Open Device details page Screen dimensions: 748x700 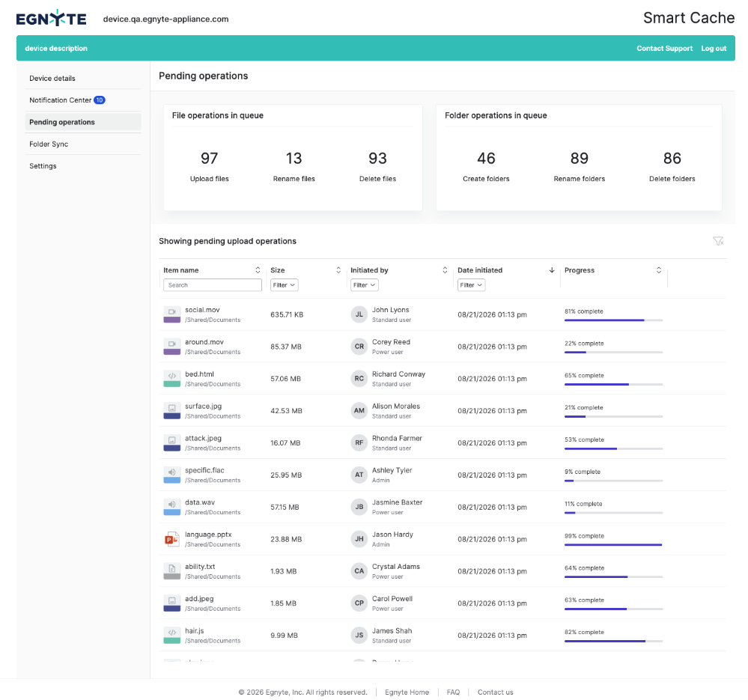click(83, 78)
